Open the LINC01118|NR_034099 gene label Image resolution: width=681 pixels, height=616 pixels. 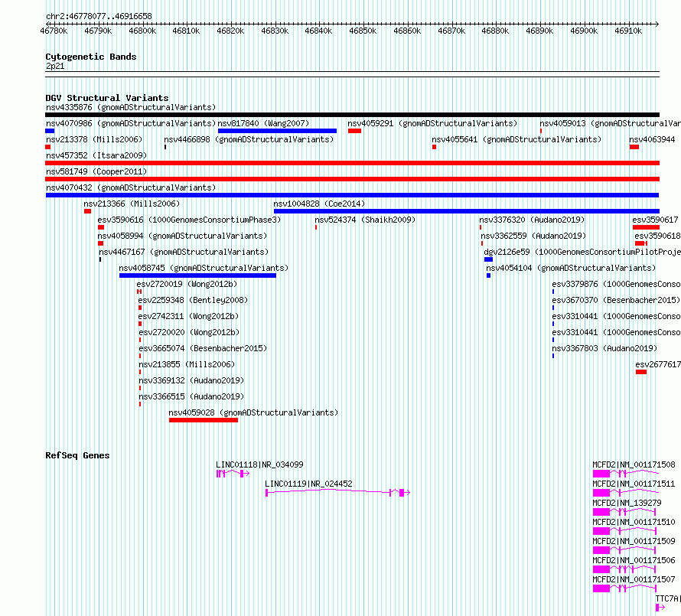point(259,464)
